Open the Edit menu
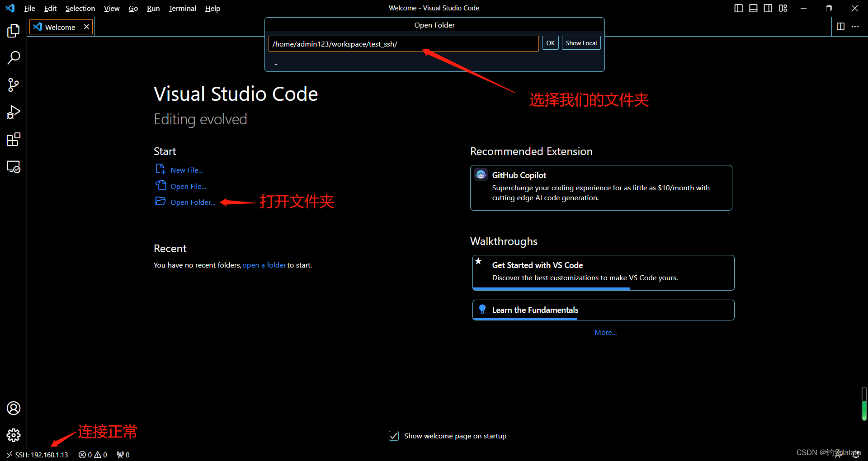868x461 pixels. (50, 8)
